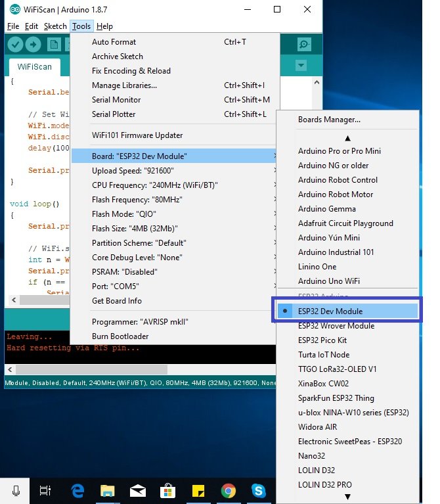The image size is (440, 504).
Task: Expand Flash Frequency 80MHz submenu
Action: click(x=173, y=200)
